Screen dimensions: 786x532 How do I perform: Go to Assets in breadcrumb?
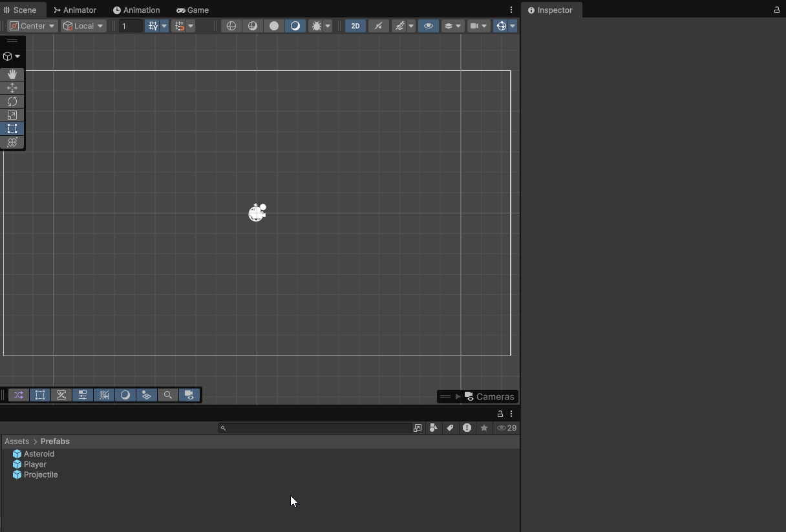point(17,442)
